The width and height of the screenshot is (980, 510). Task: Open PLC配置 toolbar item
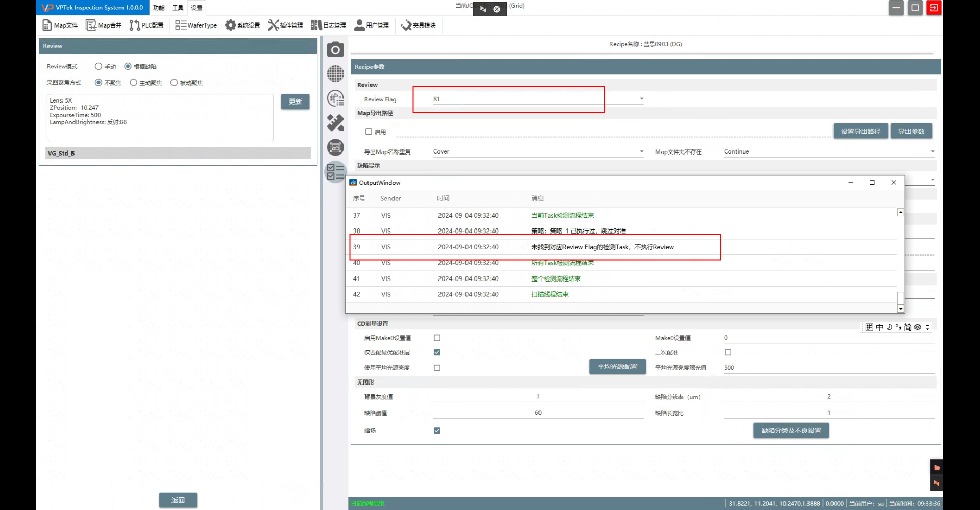coord(146,25)
